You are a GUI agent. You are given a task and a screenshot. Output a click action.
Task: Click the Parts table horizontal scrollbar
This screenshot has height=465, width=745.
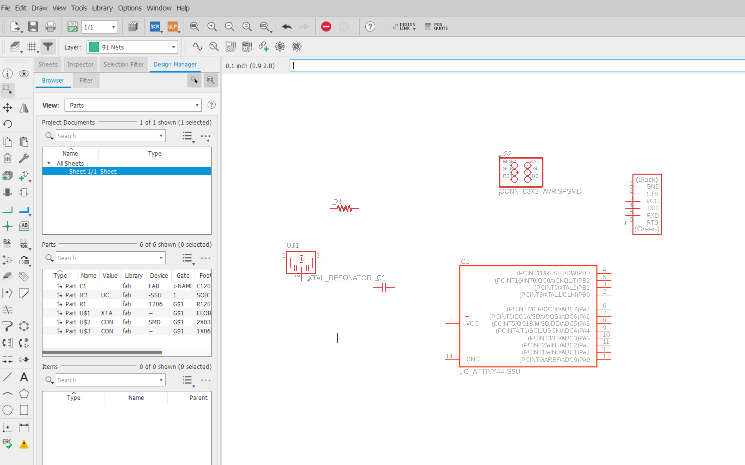point(102,352)
